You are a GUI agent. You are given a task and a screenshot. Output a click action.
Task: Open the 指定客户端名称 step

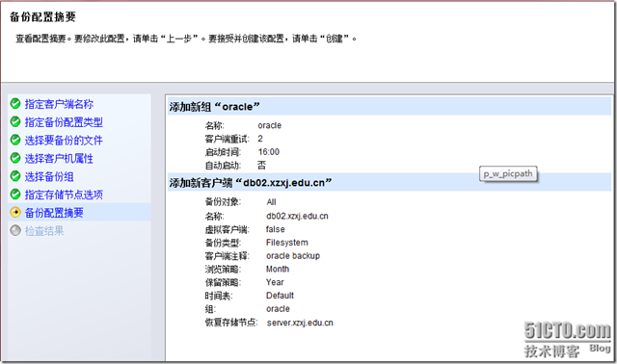[x=59, y=104]
